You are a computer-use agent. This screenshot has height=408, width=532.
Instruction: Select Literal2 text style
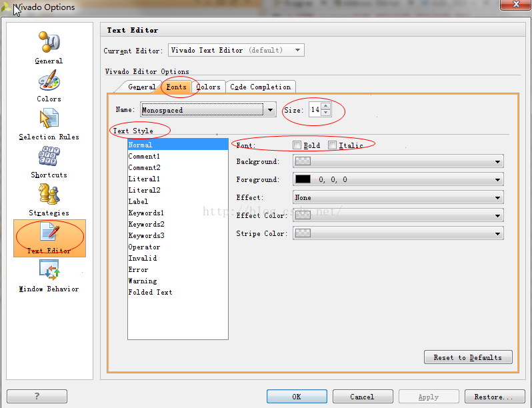click(178, 190)
